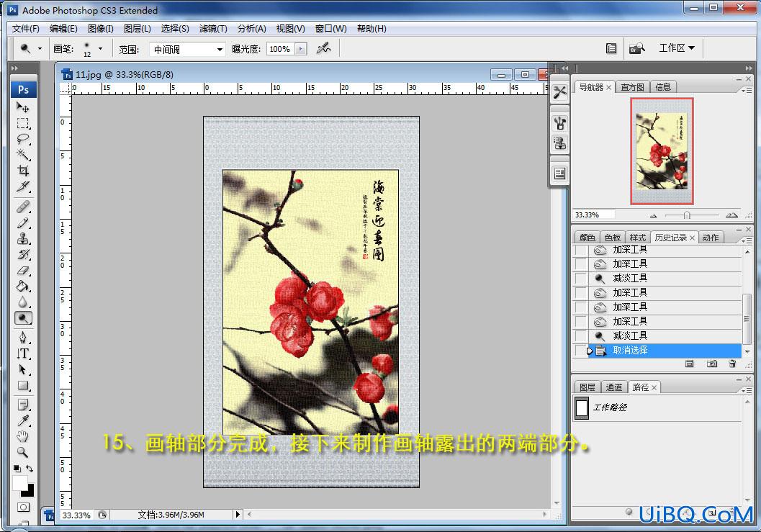Select the Paint Bucket tool

(x=23, y=286)
